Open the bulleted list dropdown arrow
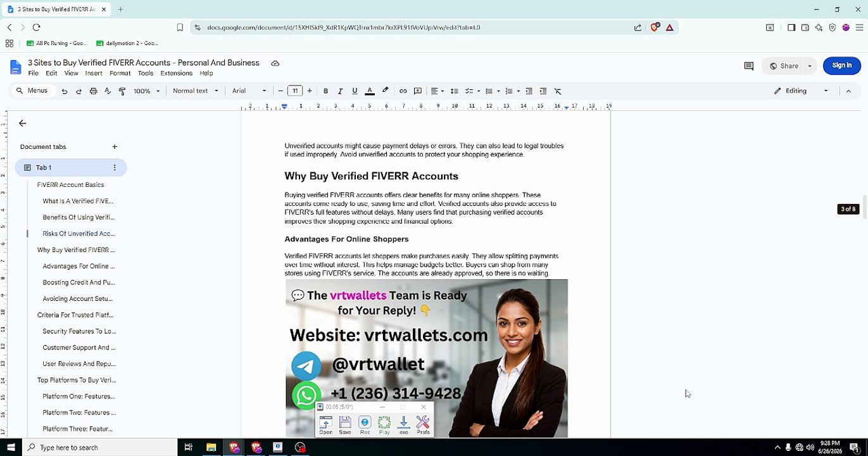The image size is (868, 456). (498, 91)
